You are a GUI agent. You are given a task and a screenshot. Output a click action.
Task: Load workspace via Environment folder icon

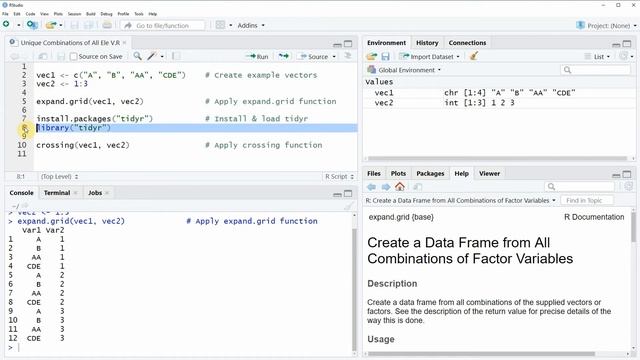(371, 56)
